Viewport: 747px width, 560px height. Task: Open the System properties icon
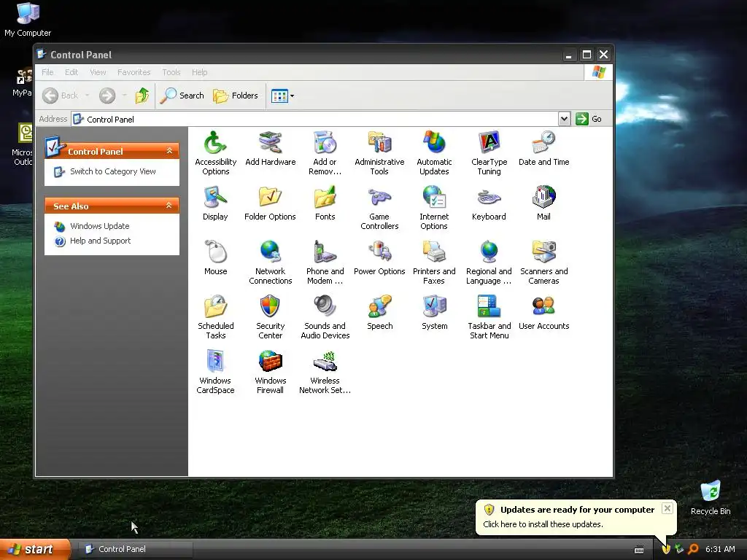click(434, 312)
